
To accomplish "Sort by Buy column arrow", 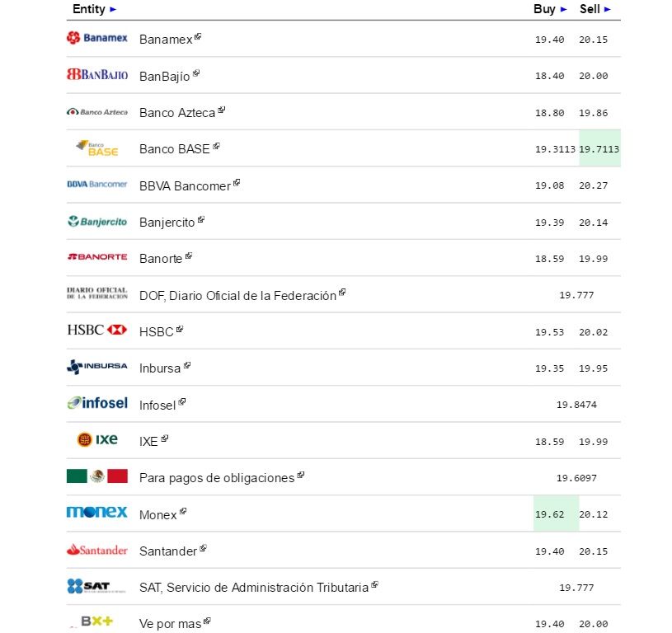I will point(564,9).
